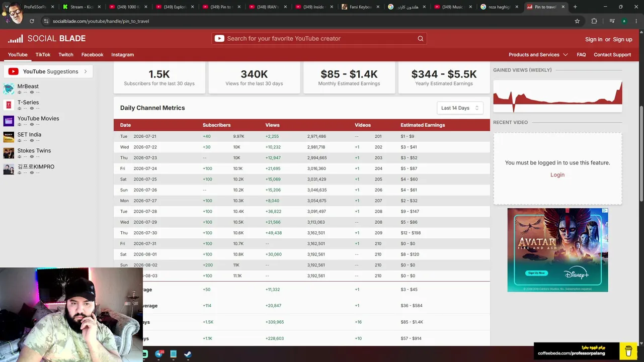Click the Gained Views weekly chart
Screen dimensions: 644x362
click(x=557, y=96)
